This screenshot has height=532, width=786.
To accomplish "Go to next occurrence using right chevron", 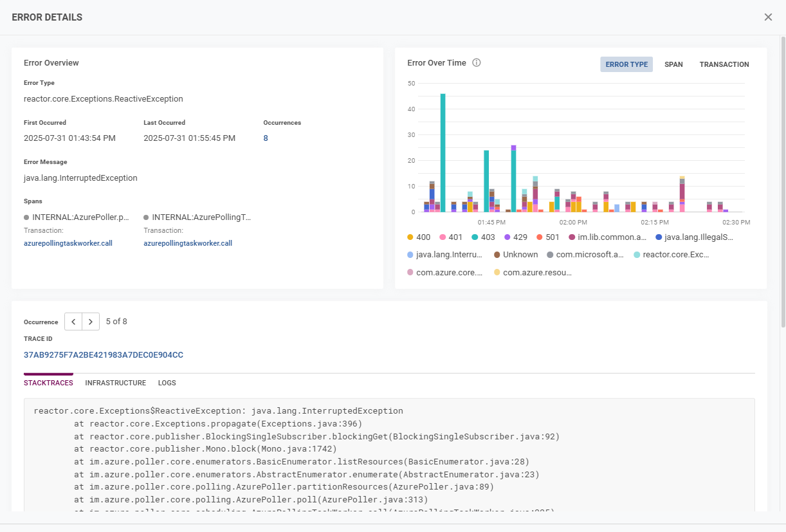I will pyautogui.click(x=91, y=322).
